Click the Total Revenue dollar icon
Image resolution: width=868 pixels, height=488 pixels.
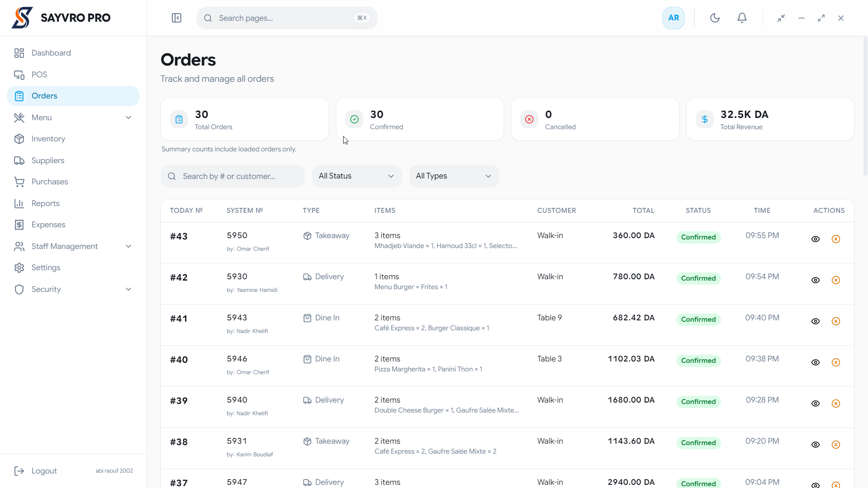click(704, 119)
